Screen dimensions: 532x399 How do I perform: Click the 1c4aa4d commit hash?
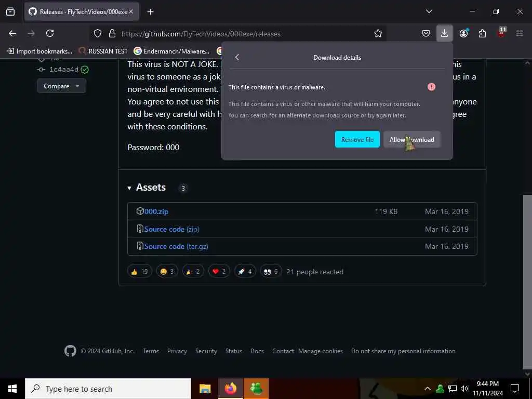tap(64, 70)
